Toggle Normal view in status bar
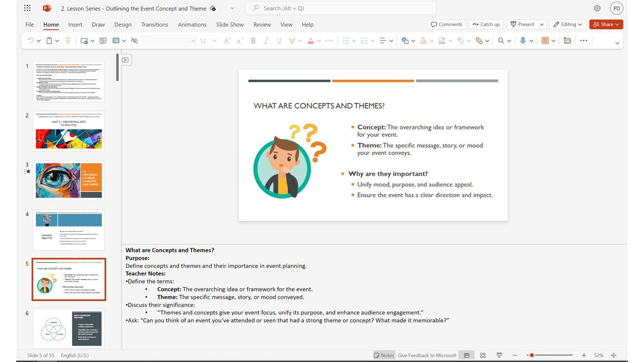The image size is (644, 362). (x=466, y=355)
